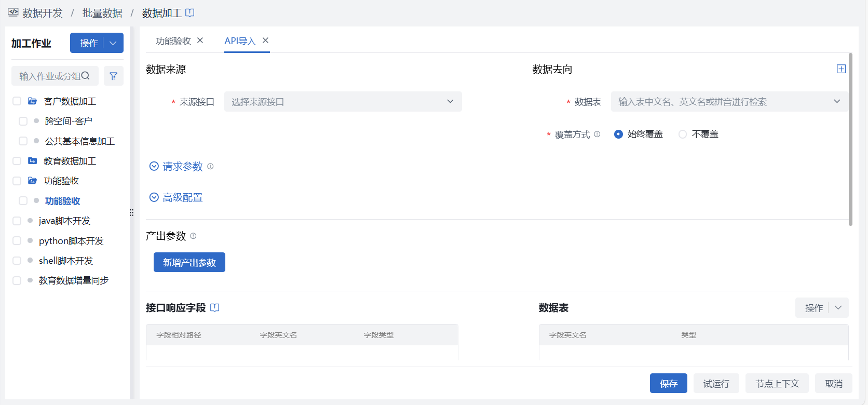Tick the python脚本开发 checkbox

(17, 241)
